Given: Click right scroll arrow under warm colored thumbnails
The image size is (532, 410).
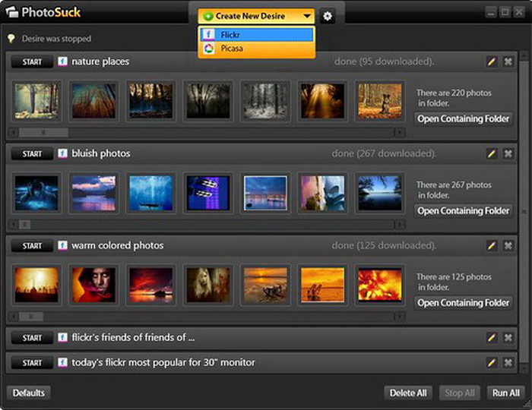Looking at the screenshot, I should pyautogui.click(x=400, y=317).
